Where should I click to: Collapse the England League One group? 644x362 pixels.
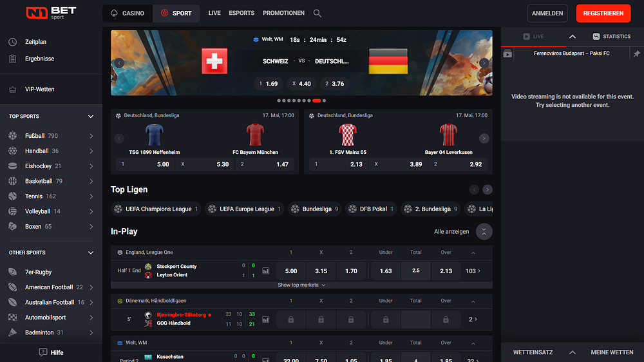point(473,252)
